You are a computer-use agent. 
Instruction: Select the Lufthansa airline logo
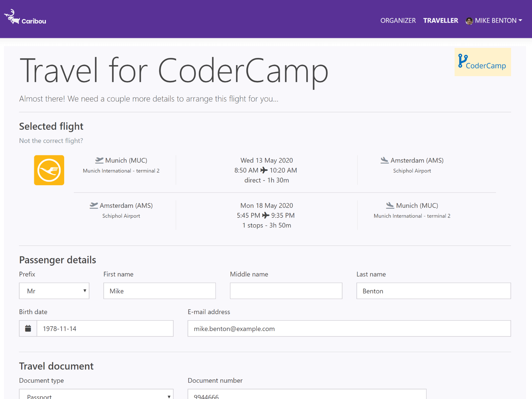coord(49,170)
